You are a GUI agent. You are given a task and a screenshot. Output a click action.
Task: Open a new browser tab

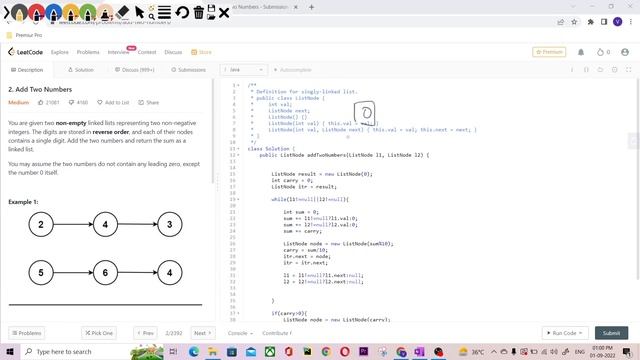(311, 7)
